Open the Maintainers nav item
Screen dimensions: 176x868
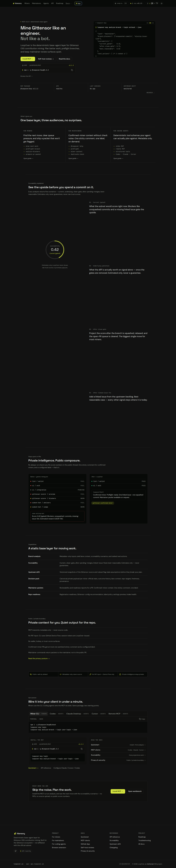36,3
